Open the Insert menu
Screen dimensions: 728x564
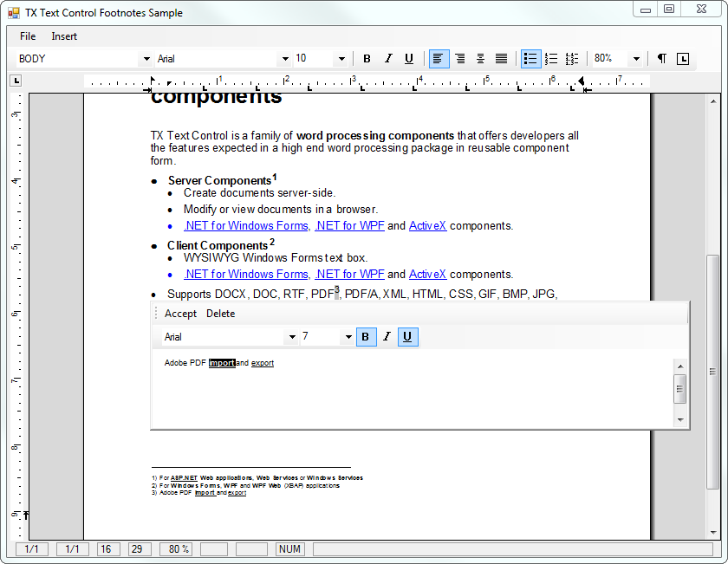tap(64, 36)
